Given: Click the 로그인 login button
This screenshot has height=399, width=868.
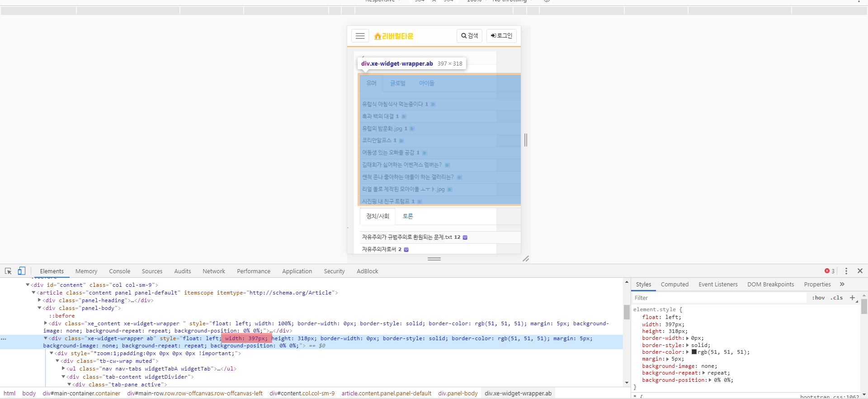Looking at the screenshot, I should point(501,36).
